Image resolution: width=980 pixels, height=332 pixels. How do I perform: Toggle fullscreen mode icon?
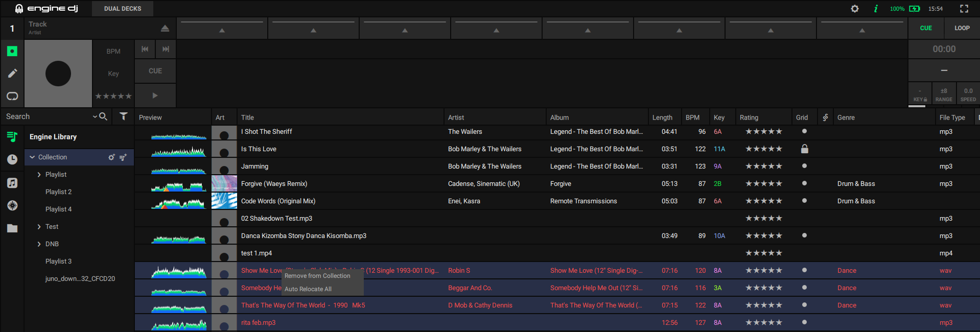tap(964, 9)
